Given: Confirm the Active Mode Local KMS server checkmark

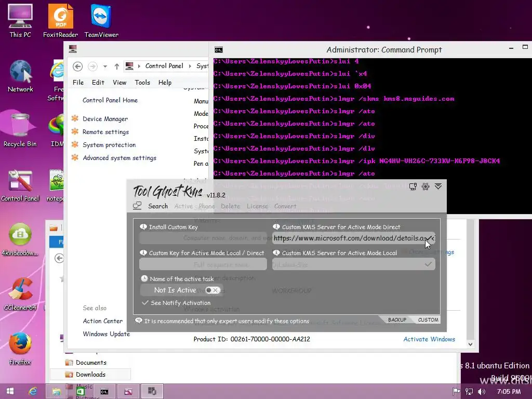Looking at the screenshot, I should point(428,263).
